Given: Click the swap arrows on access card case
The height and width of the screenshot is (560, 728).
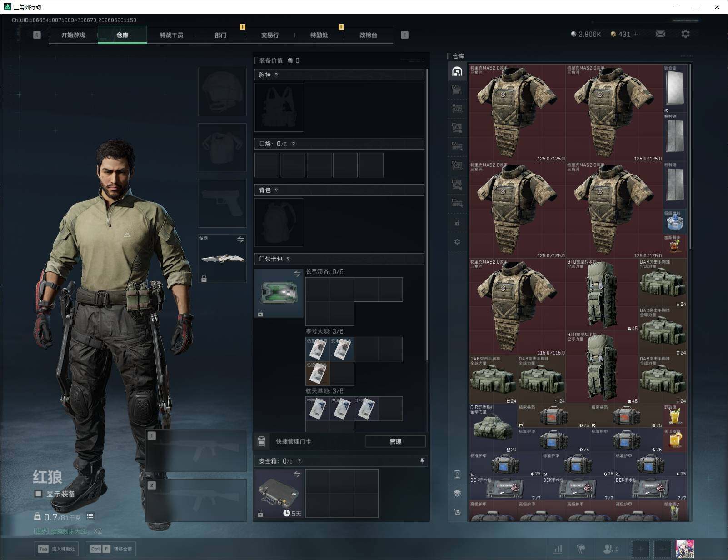Looking at the screenshot, I should coord(297,274).
